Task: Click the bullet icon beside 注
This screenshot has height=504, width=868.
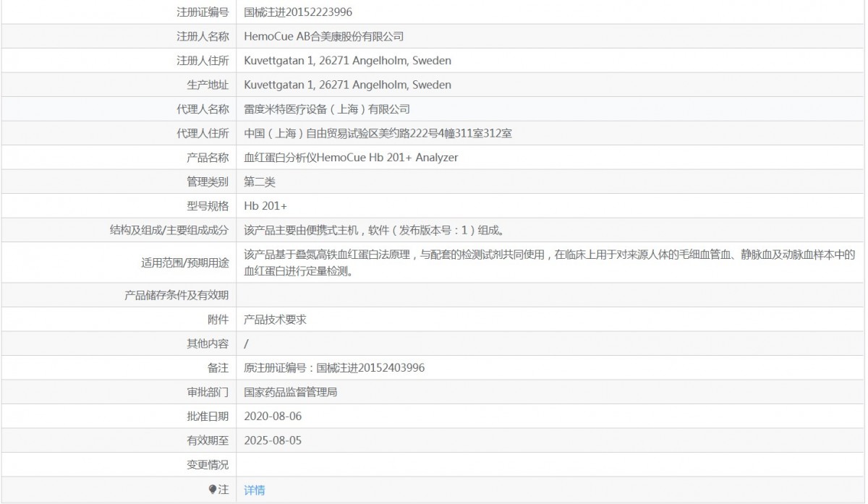Action: (213, 490)
